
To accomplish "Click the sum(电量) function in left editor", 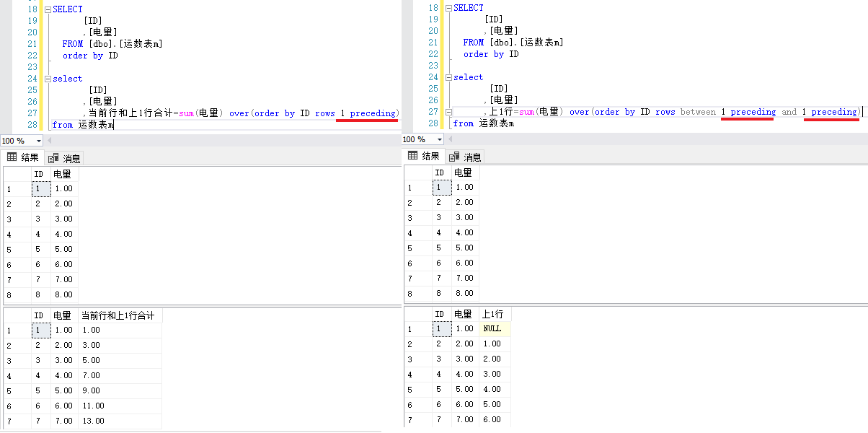I will click(x=201, y=113).
